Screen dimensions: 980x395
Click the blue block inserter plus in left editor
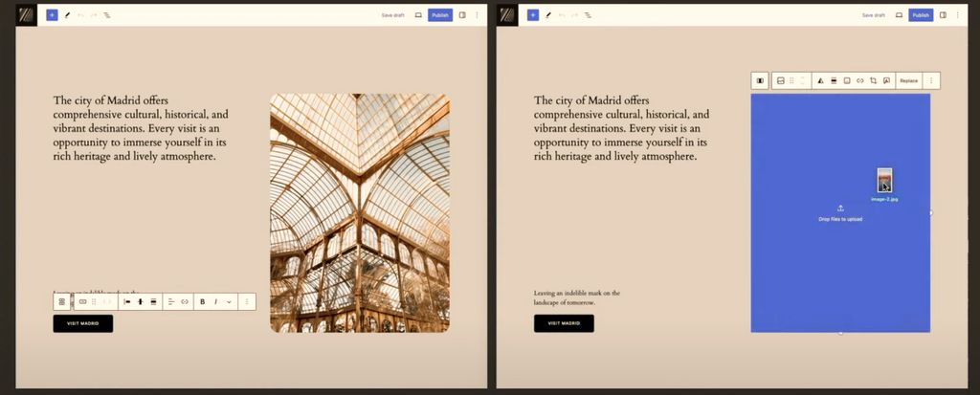(52, 15)
